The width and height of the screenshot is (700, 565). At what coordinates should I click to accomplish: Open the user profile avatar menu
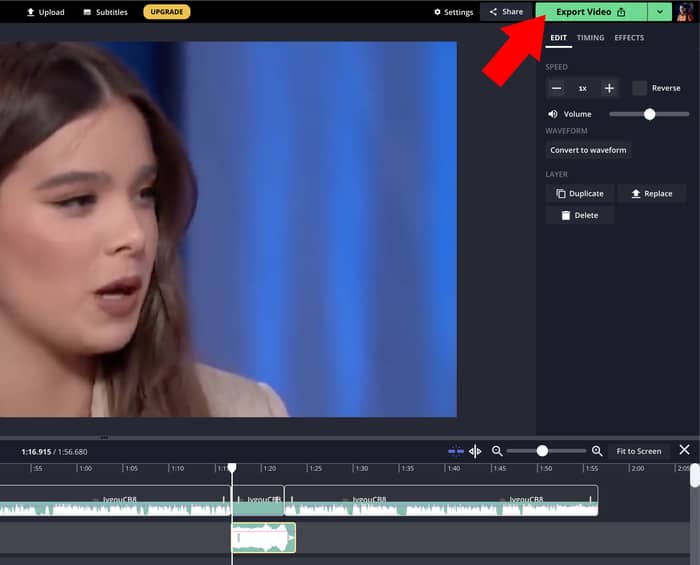tap(686, 12)
